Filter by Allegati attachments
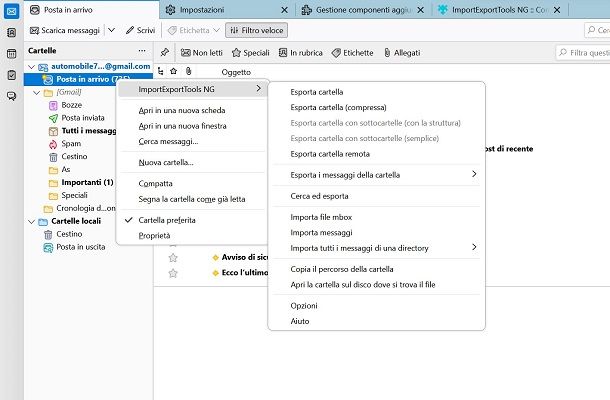 pyautogui.click(x=402, y=53)
